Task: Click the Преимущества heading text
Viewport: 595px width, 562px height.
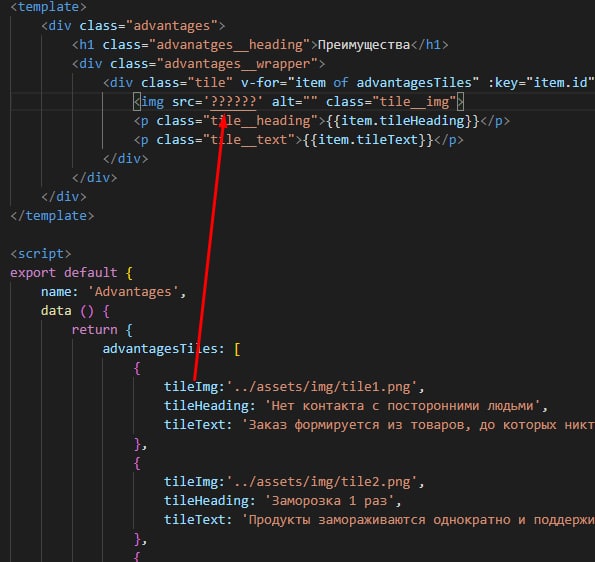Action: (x=364, y=45)
